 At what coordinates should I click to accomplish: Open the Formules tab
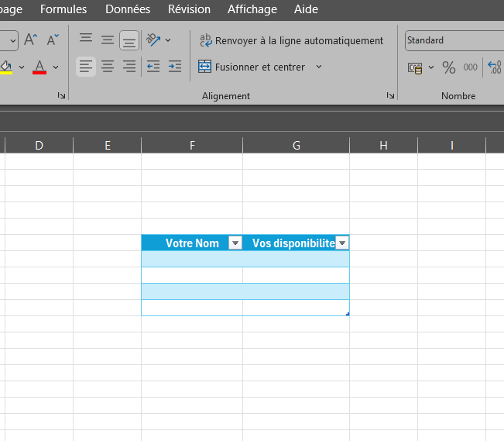pos(63,9)
